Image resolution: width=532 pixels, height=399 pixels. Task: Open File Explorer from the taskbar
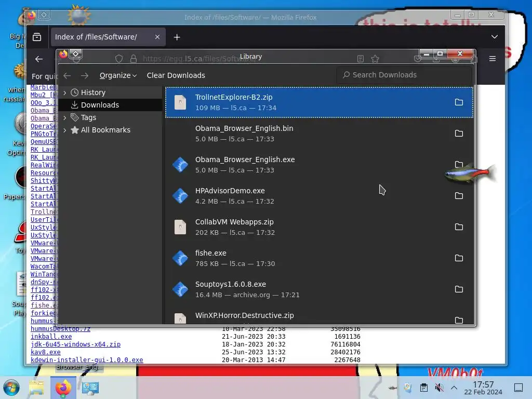tap(36, 388)
